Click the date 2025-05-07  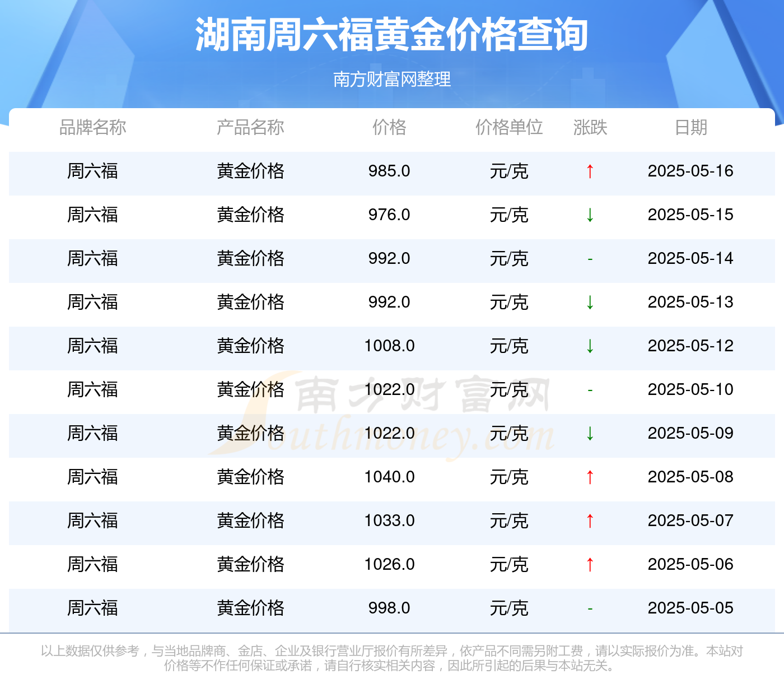click(x=690, y=520)
